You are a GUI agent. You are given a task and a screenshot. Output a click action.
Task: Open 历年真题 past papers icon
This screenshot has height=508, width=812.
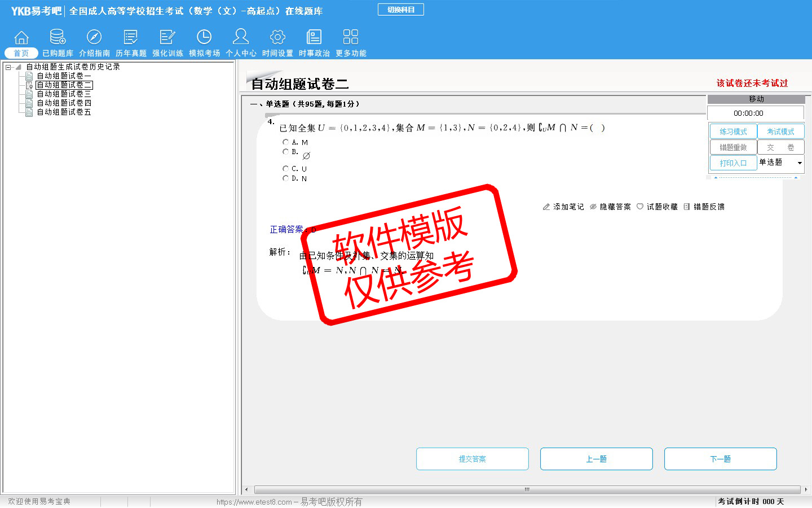tap(131, 37)
